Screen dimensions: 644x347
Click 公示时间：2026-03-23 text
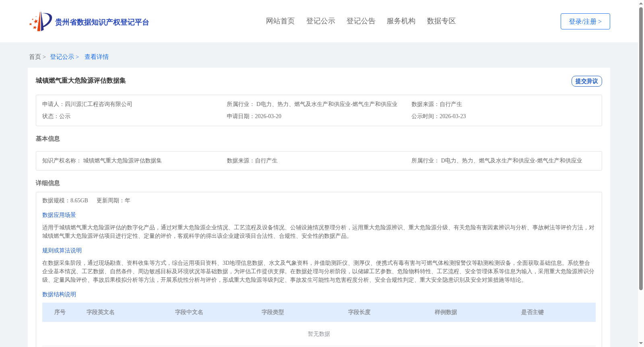click(439, 116)
